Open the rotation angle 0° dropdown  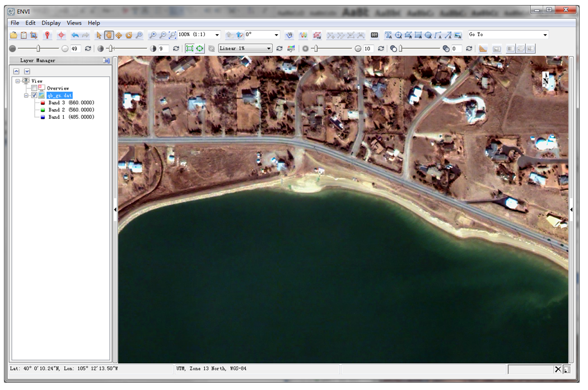[x=277, y=35]
